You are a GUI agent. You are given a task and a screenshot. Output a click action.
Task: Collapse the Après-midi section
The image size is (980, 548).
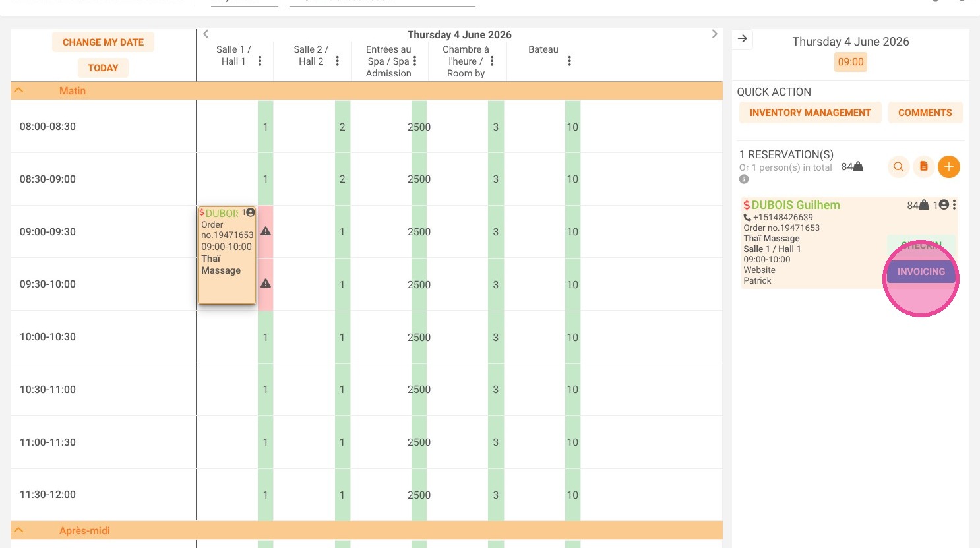click(x=18, y=530)
